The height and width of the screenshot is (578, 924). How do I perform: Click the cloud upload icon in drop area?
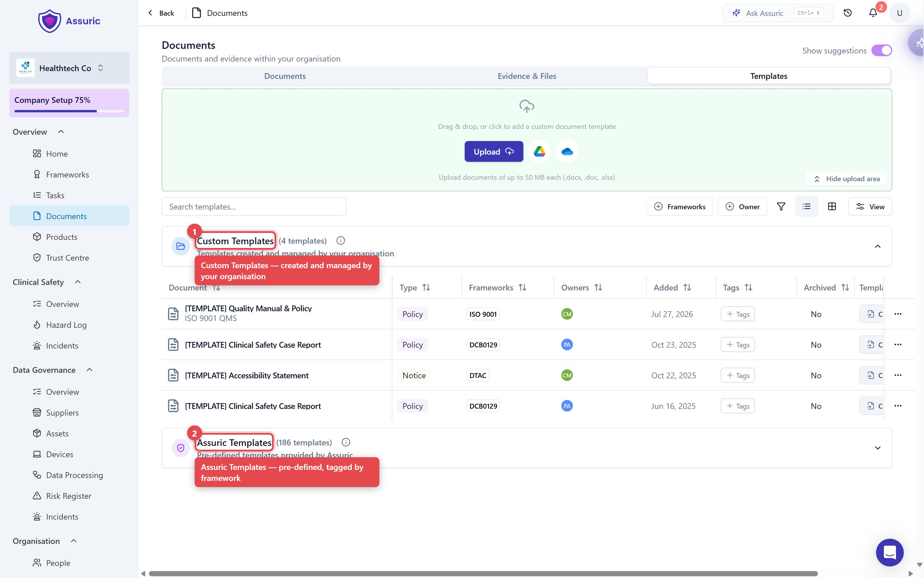pos(526,106)
